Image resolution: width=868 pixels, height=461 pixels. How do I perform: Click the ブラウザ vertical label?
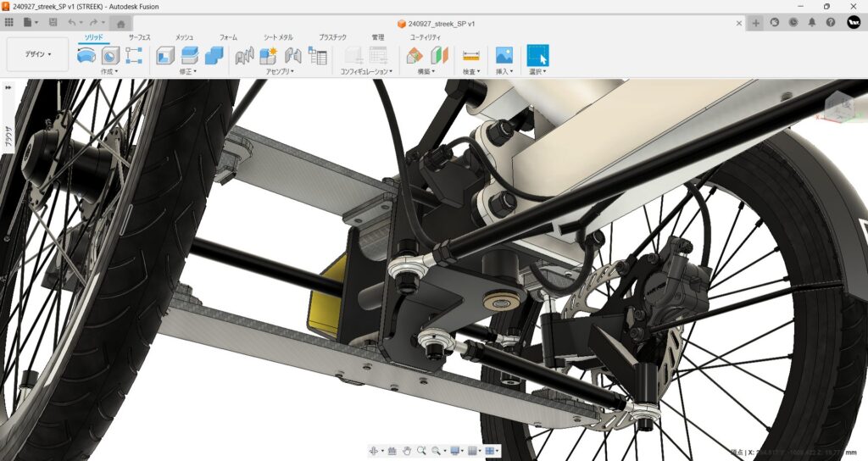click(x=8, y=136)
